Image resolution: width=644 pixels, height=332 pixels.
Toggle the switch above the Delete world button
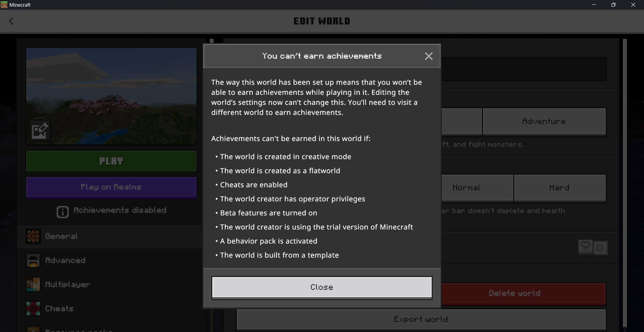click(593, 248)
